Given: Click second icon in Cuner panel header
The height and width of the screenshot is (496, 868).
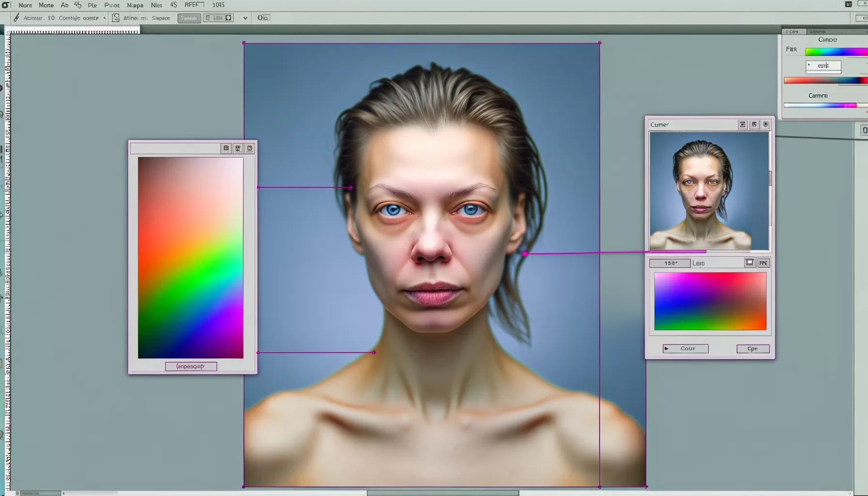Looking at the screenshot, I should pyautogui.click(x=754, y=124).
